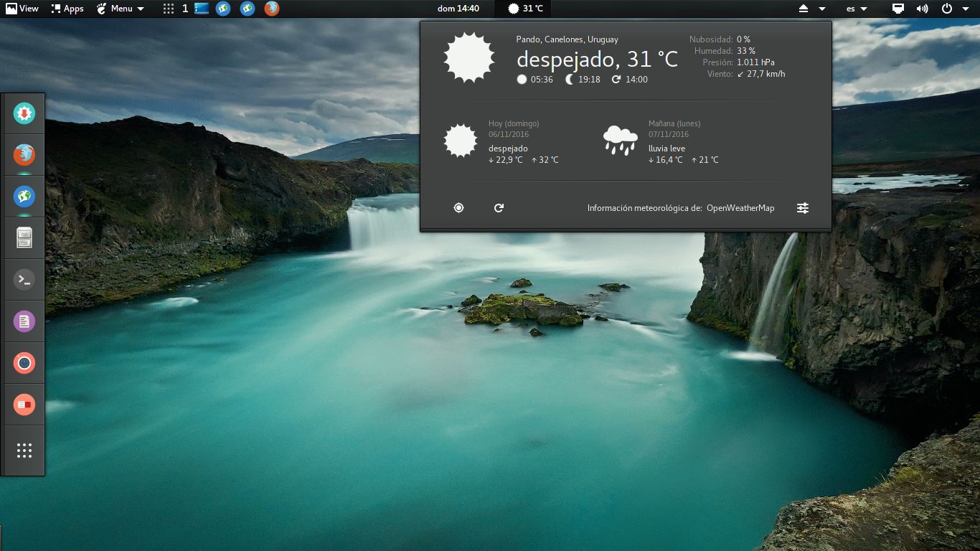Launch the Terminal from the dock
This screenshot has width=980, height=551.
[x=24, y=280]
